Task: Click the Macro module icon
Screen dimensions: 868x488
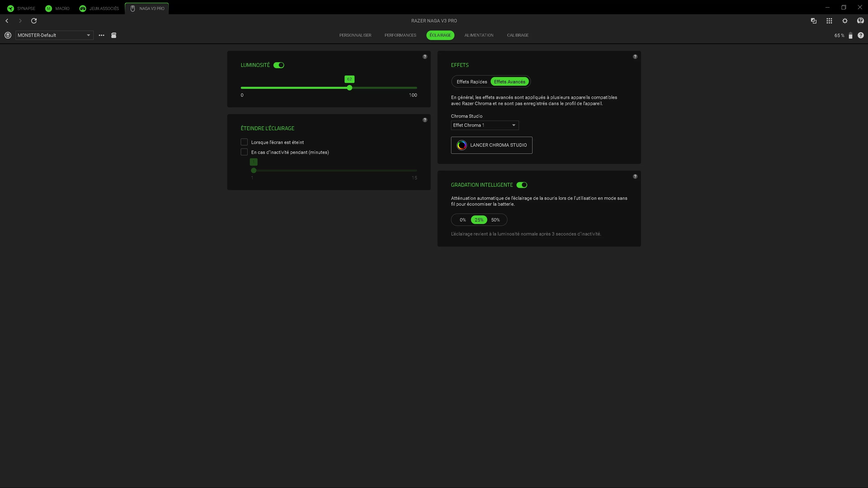Action: tap(49, 8)
